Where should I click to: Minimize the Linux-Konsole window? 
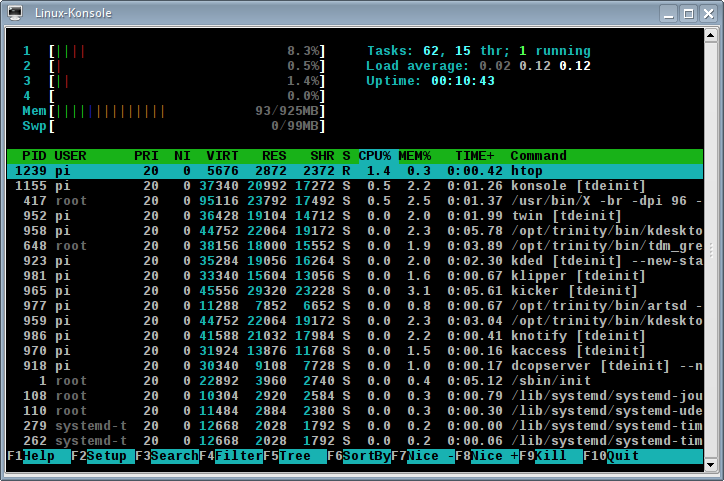pyautogui.click(x=669, y=13)
